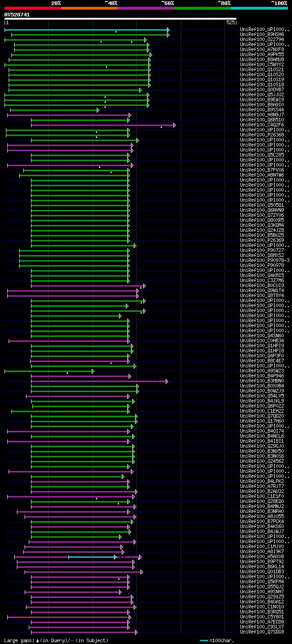Select hit label UniRef100_A5AX08

tap(262, 556)
